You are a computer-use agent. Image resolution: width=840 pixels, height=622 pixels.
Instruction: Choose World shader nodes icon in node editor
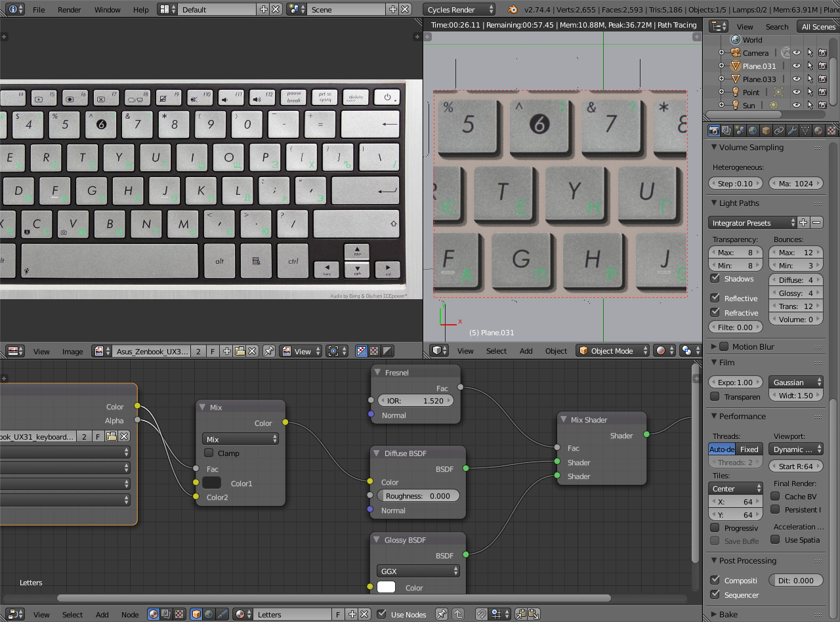pyautogui.click(x=209, y=615)
